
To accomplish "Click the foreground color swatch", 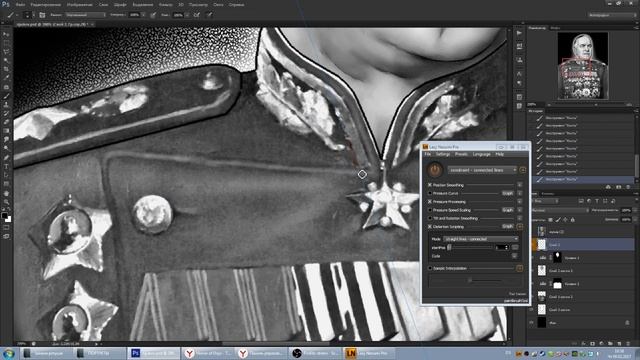I will pyautogui.click(x=4, y=215).
